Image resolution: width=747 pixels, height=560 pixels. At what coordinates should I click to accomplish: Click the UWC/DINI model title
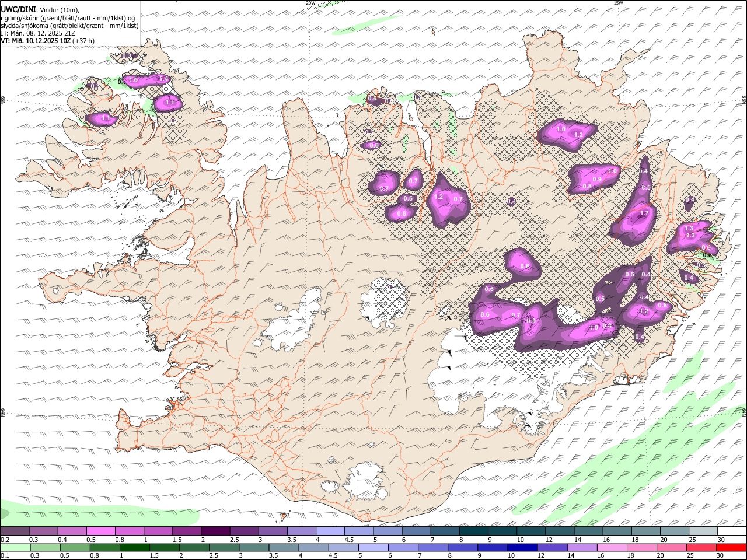click(x=18, y=9)
